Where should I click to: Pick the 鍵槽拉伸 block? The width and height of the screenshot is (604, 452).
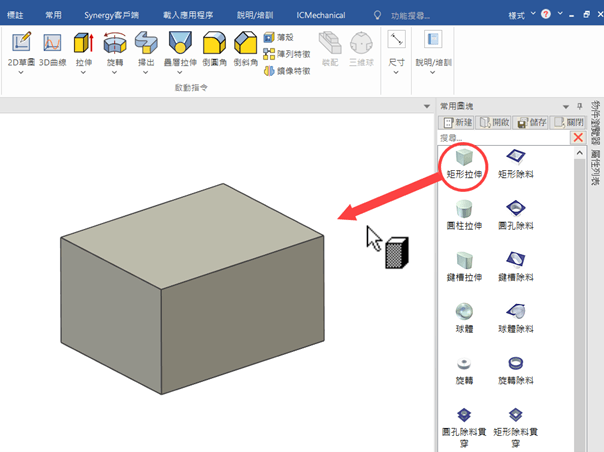click(464, 267)
